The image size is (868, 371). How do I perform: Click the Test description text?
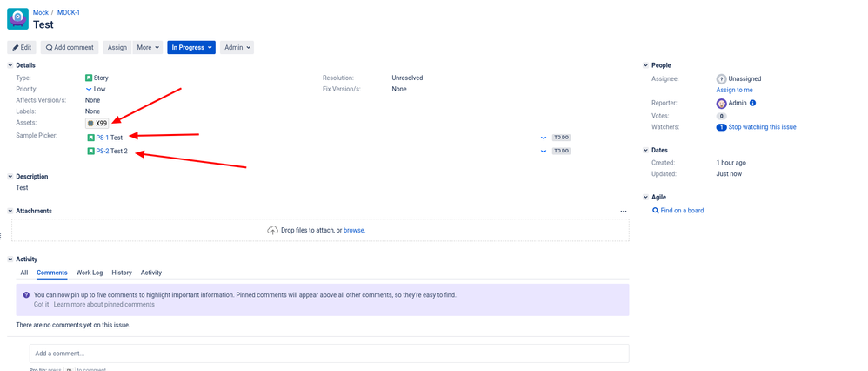click(22, 187)
